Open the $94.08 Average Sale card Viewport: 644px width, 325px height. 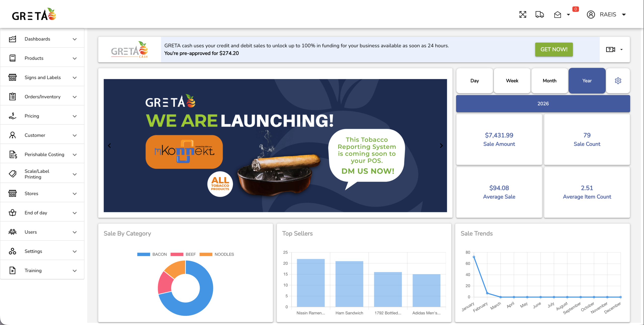[x=499, y=192]
